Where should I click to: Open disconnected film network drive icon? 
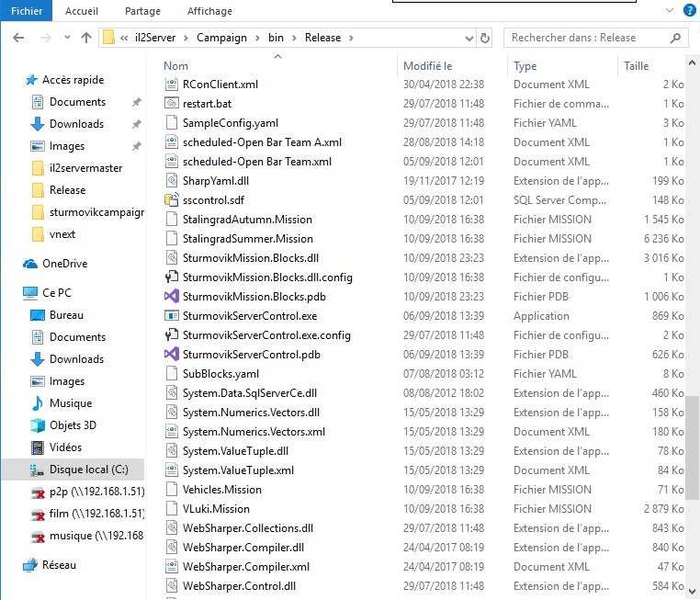(x=38, y=515)
